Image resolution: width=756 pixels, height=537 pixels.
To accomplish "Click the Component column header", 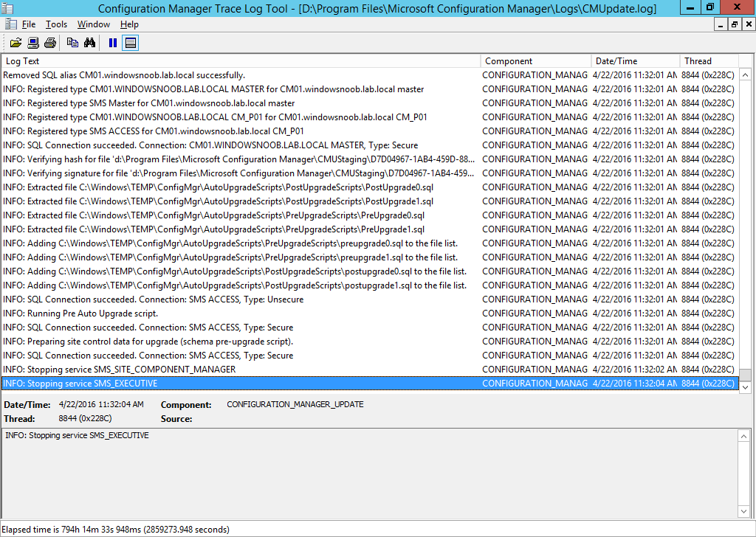I will pyautogui.click(x=536, y=61).
